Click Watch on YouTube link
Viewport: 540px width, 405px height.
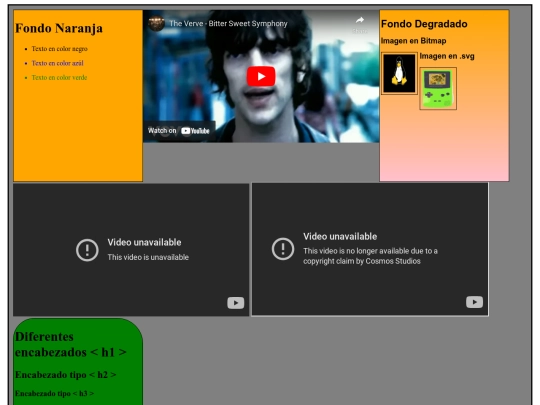point(179,131)
